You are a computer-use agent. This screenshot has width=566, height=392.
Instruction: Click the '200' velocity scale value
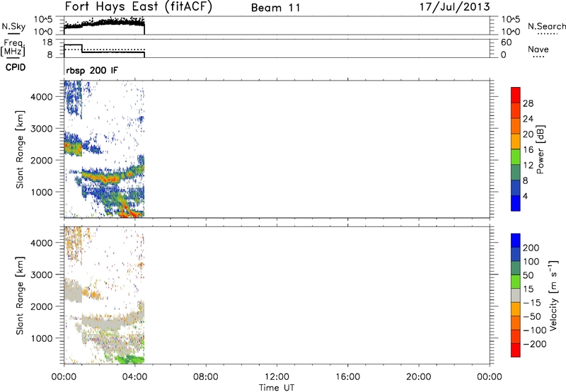pos(531,248)
